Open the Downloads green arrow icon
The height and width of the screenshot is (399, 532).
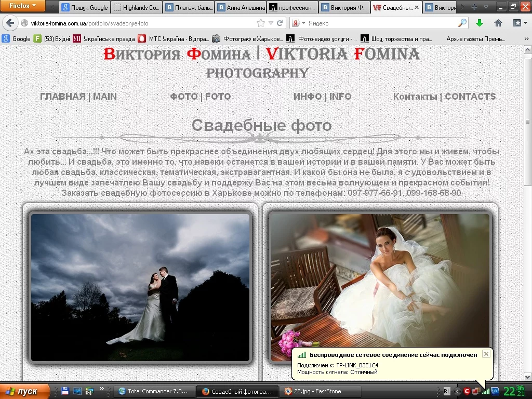tap(480, 23)
